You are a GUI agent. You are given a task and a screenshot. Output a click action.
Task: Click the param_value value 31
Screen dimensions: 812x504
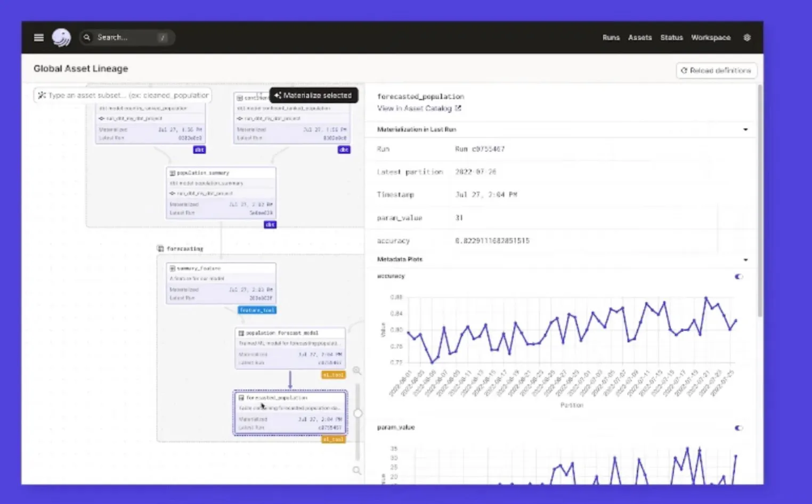(459, 218)
